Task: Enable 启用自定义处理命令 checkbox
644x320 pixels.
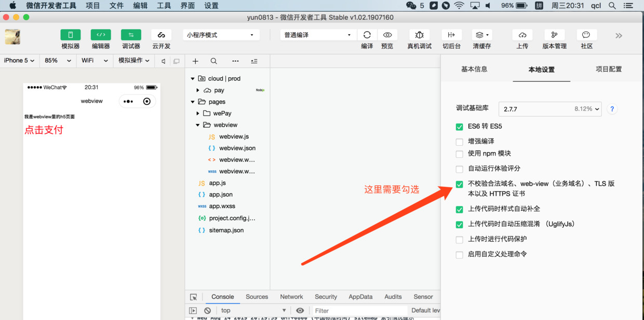Action: 459,255
